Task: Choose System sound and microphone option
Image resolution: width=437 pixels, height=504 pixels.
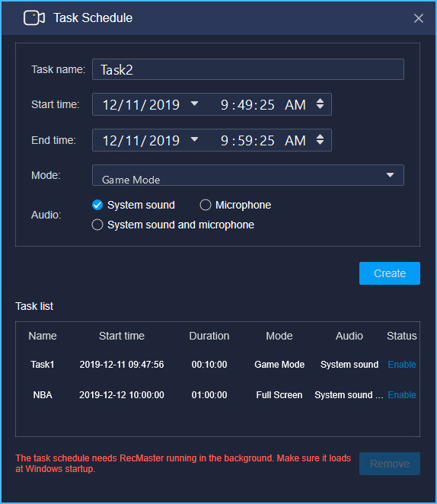Action: (x=97, y=225)
